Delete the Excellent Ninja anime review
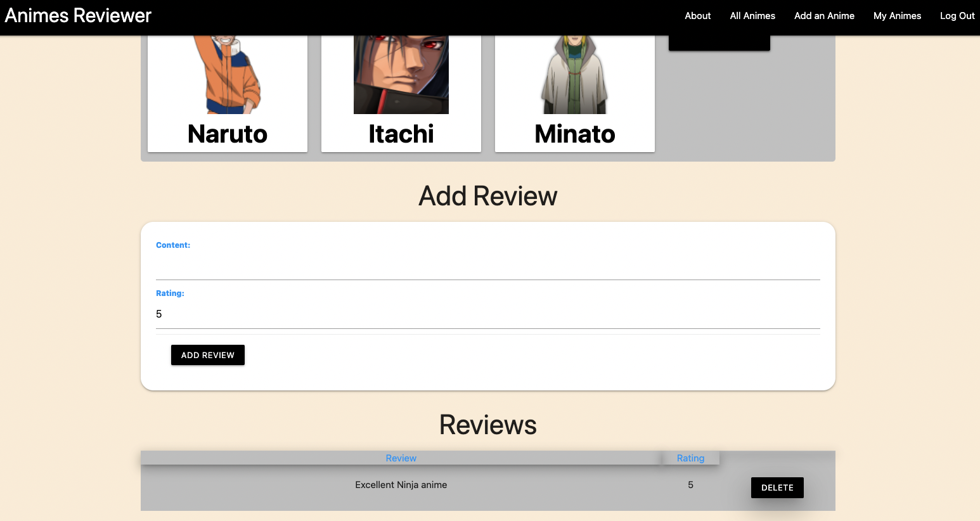 pyautogui.click(x=777, y=487)
